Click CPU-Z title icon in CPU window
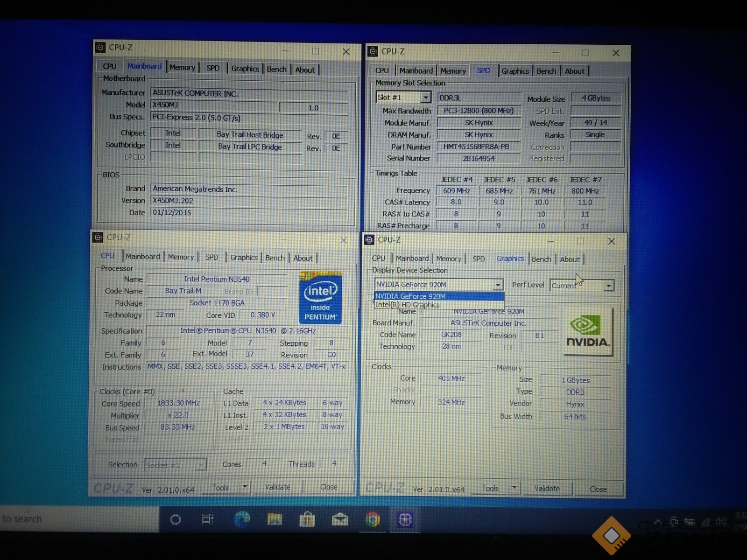747x560 pixels. point(98,237)
